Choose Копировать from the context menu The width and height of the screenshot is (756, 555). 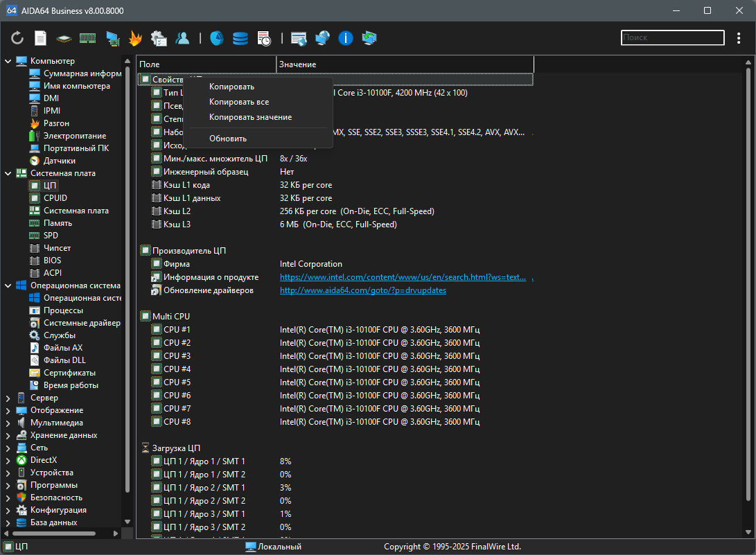pyautogui.click(x=258, y=87)
